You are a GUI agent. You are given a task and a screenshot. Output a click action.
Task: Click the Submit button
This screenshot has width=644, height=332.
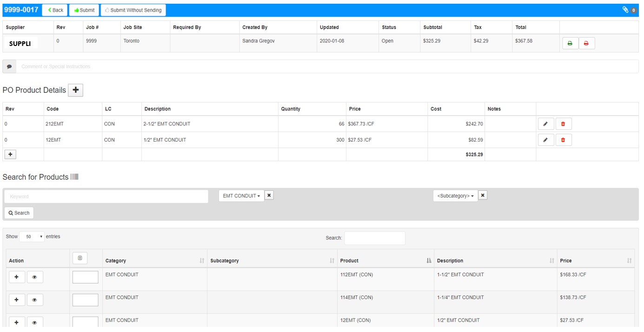tap(84, 10)
